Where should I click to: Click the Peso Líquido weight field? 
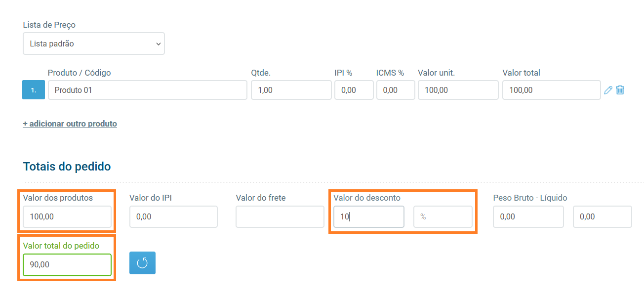602,216
